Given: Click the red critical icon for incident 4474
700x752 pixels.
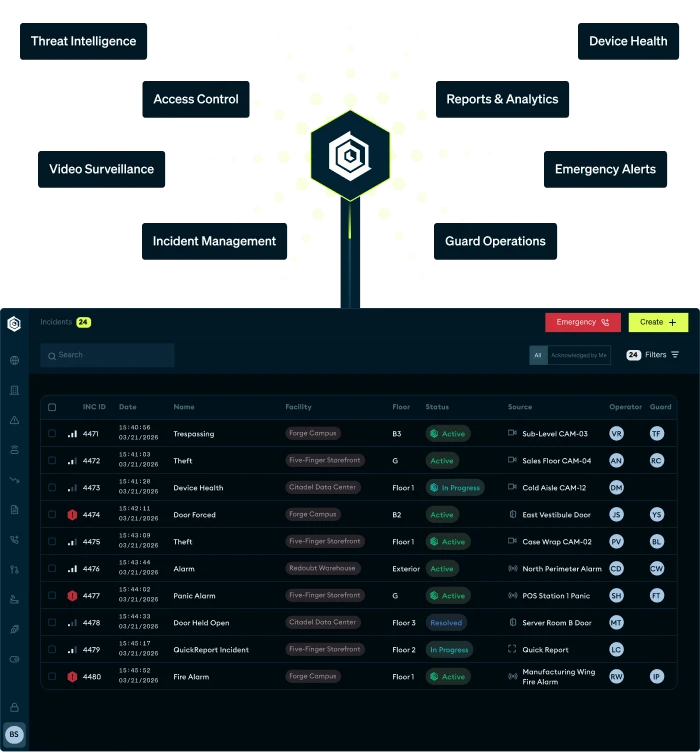Looking at the screenshot, I should point(72,515).
